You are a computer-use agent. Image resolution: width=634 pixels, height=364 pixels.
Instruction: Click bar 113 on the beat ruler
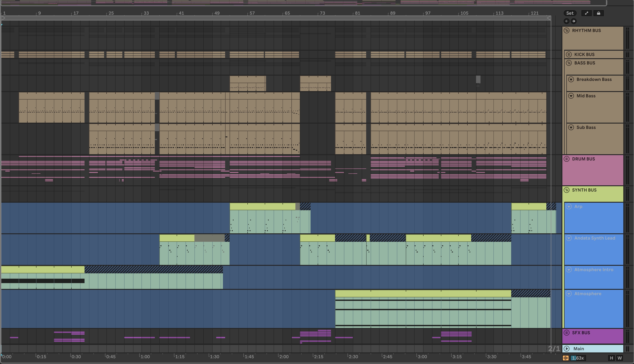499,13
